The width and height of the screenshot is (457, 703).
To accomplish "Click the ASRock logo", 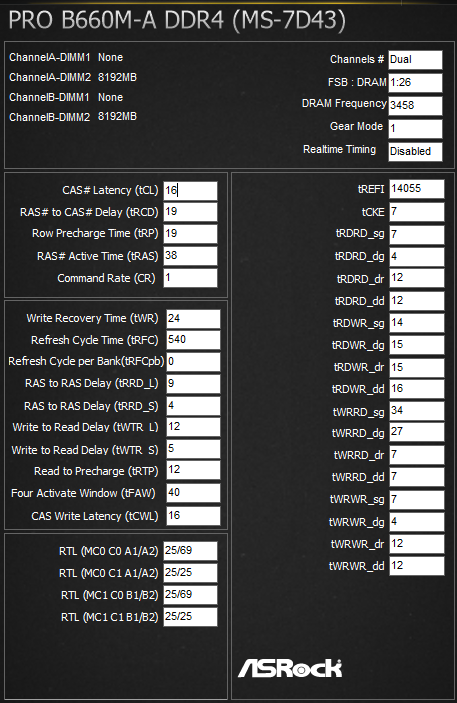I will click(x=290, y=668).
